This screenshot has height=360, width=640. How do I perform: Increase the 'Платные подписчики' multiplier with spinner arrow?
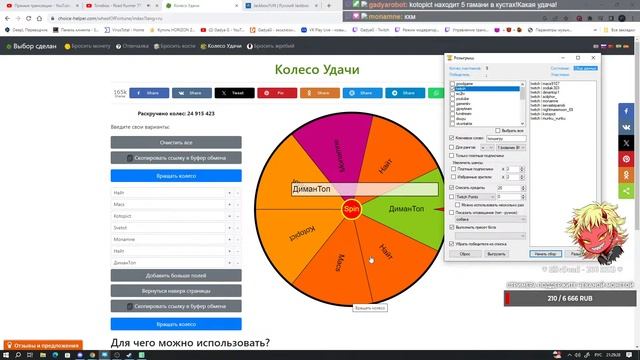coord(522,167)
